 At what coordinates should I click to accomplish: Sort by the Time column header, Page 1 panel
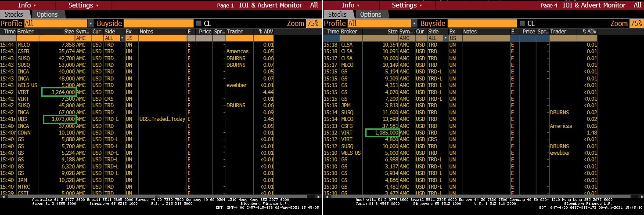pyautogui.click(x=8, y=32)
